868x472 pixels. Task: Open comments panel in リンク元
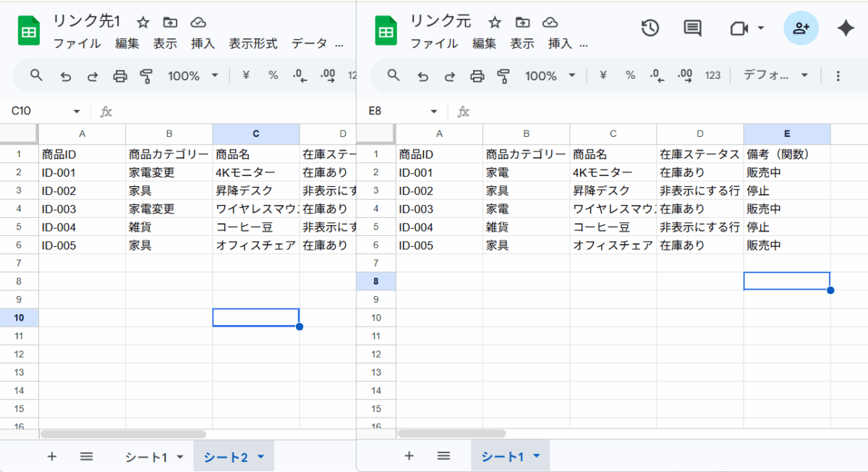coord(692,28)
